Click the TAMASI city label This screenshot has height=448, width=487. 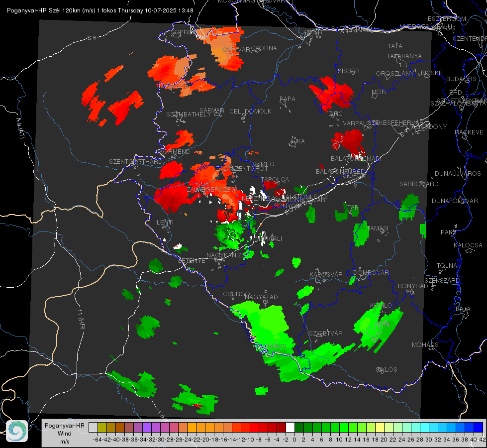click(378, 228)
